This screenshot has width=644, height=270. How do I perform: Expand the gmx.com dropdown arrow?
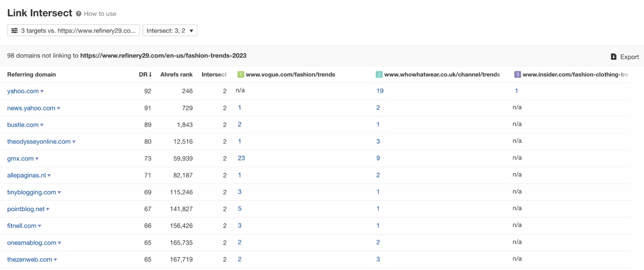(x=37, y=159)
